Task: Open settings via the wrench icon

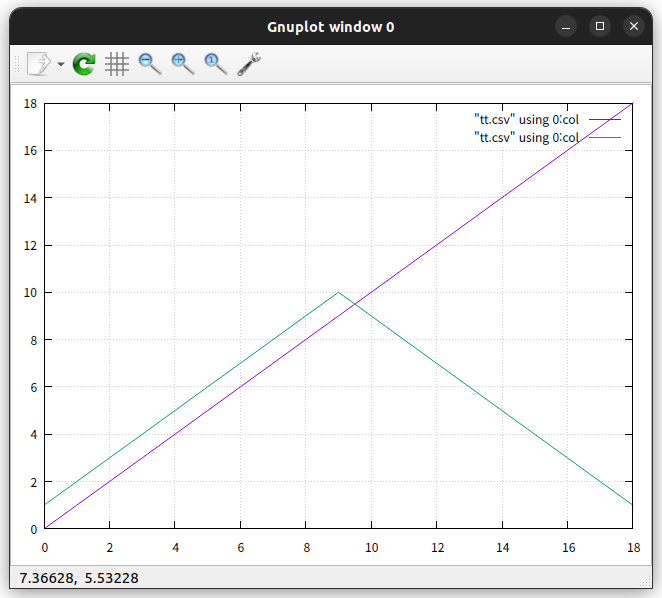Action: coord(249,64)
